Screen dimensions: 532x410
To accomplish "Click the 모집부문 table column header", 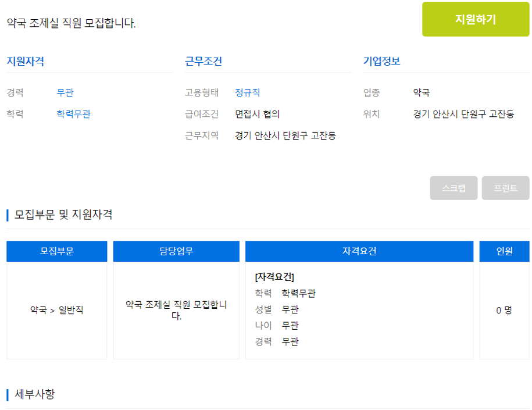I will (55, 251).
